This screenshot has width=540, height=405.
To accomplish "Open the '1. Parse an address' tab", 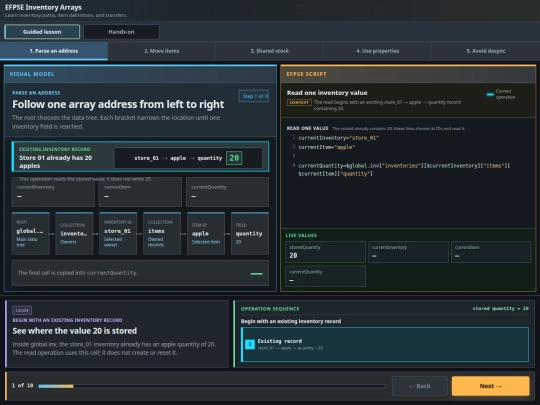I will 54,51.
